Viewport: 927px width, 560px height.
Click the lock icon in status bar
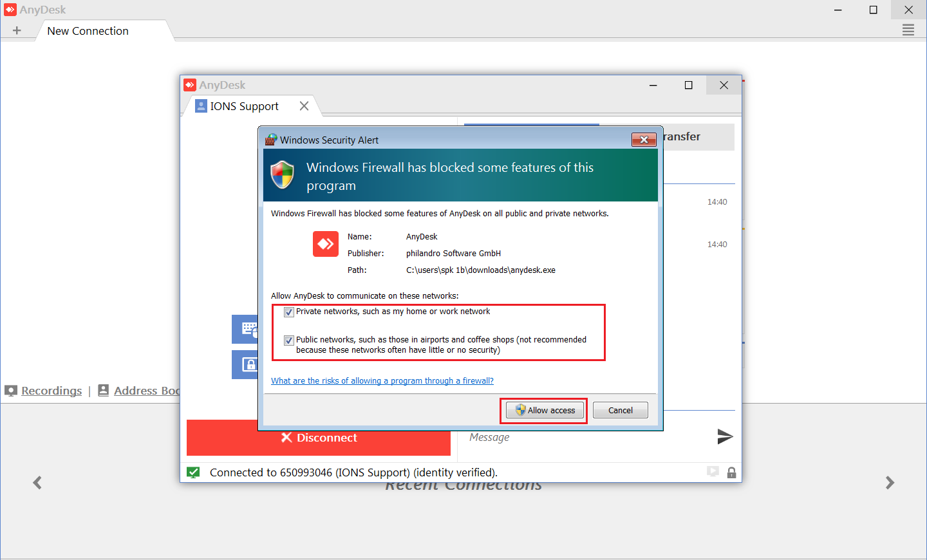731,472
